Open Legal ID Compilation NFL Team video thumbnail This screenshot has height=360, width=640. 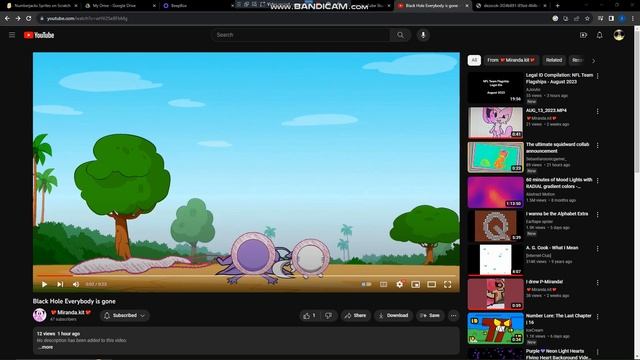coord(496,87)
